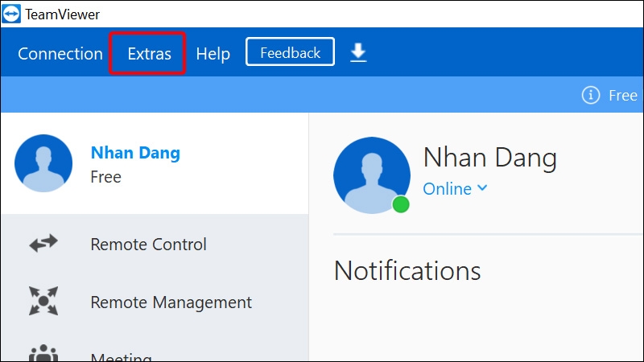
Task: Open the Connection menu
Action: [x=60, y=54]
